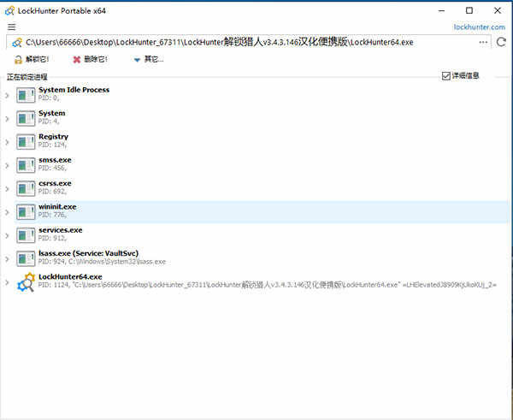The width and height of the screenshot is (513, 420).
Task: Click the LockHunter title bar app icon
Action: tap(9, 11)
